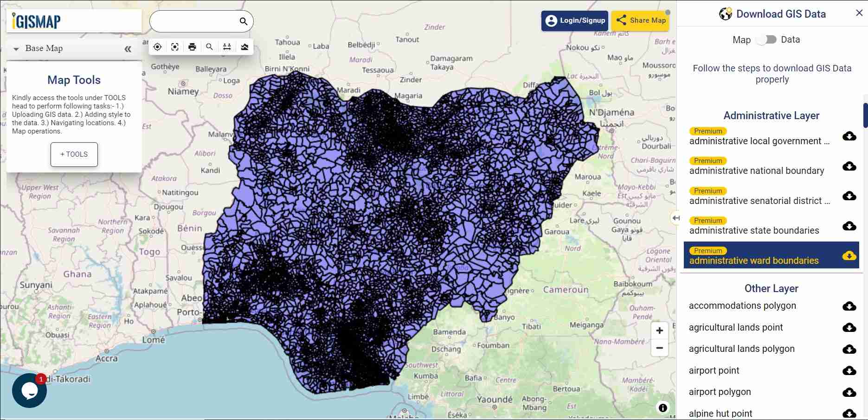Expand the Base Map dropdown
Screen dimensions: 868x420
17,48
